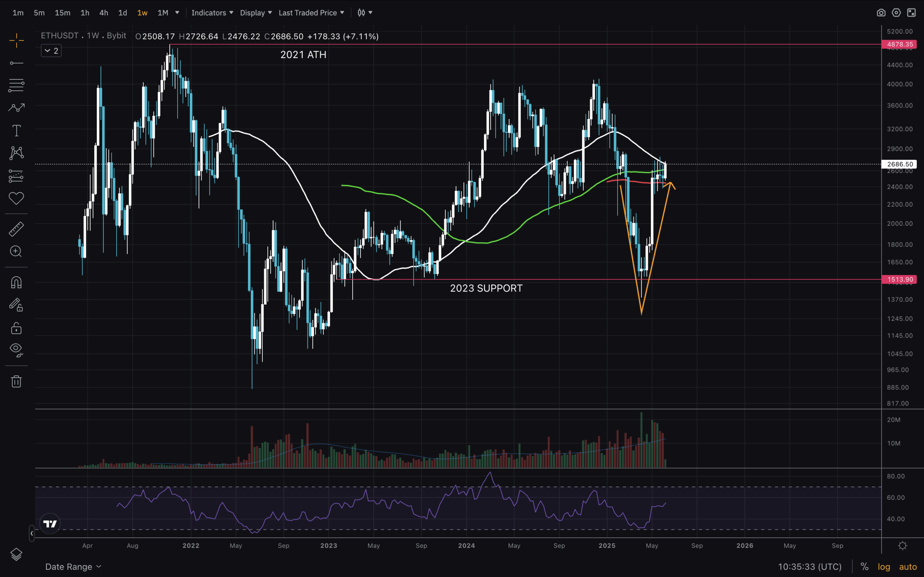Open the Fibonacci retracement tool
Image resolution: width=924 pixels, height=577 pixels.
16,85
